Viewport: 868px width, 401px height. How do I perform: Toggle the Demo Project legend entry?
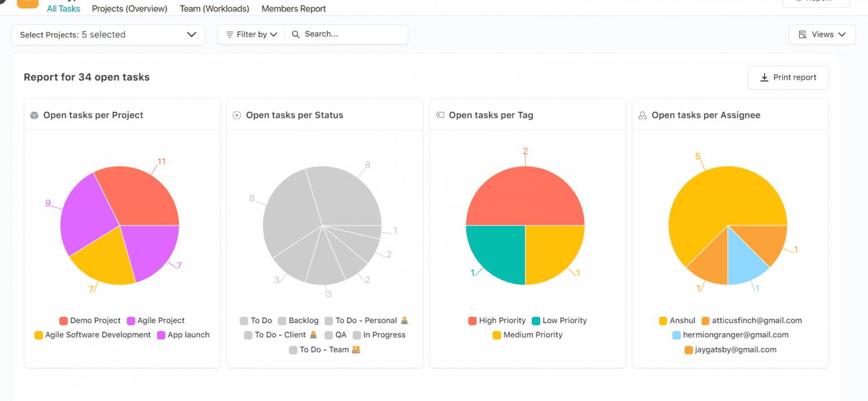coord(90,320)
